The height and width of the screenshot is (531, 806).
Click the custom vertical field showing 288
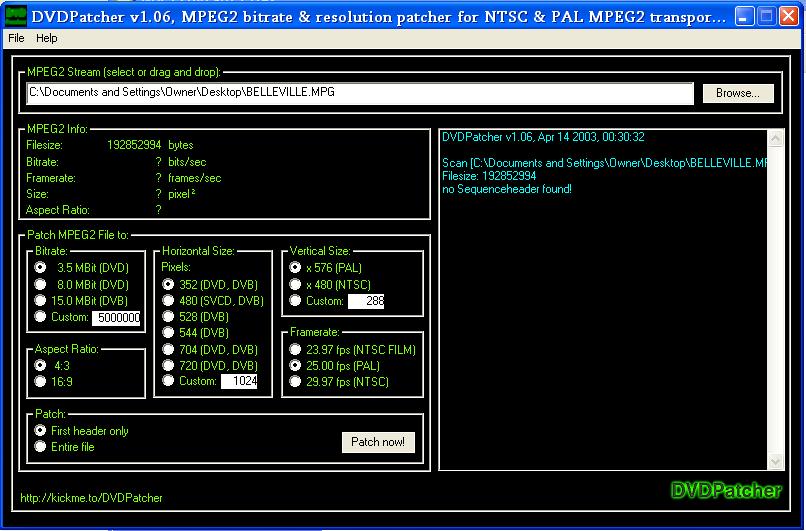click(366, 301)
